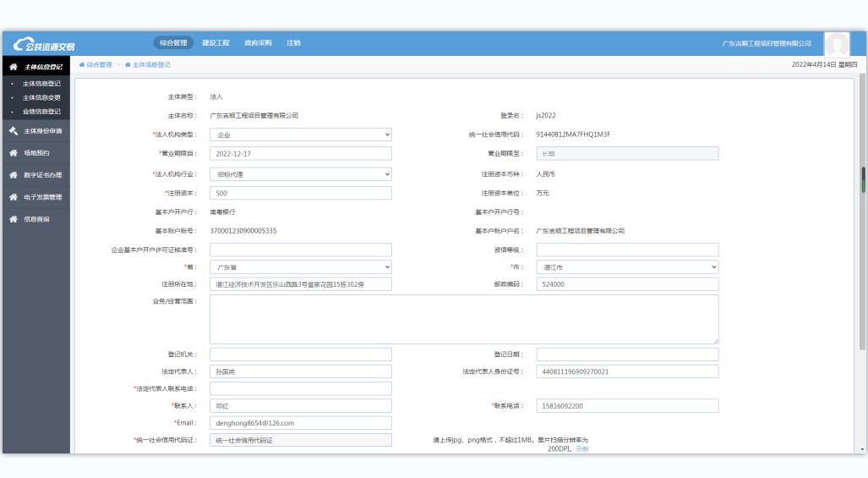Click the 综合管理 breadcrumb link
The image size is (868, 478).
click(99, 65)
